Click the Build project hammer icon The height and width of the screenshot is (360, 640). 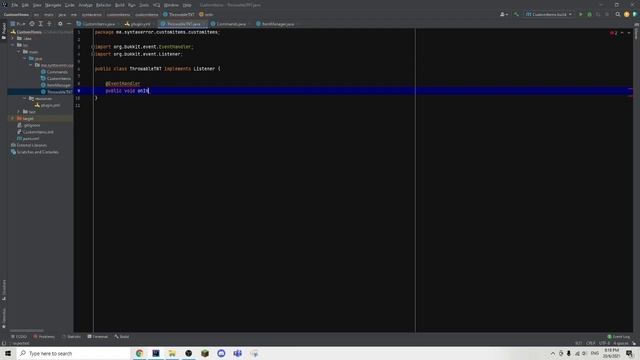[516, 14]
